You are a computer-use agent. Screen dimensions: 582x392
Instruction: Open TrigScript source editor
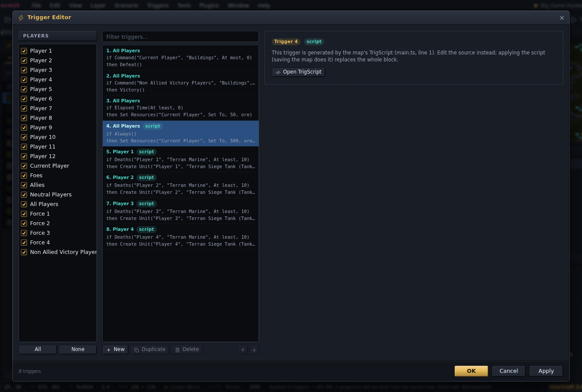[x=298, y=72]
